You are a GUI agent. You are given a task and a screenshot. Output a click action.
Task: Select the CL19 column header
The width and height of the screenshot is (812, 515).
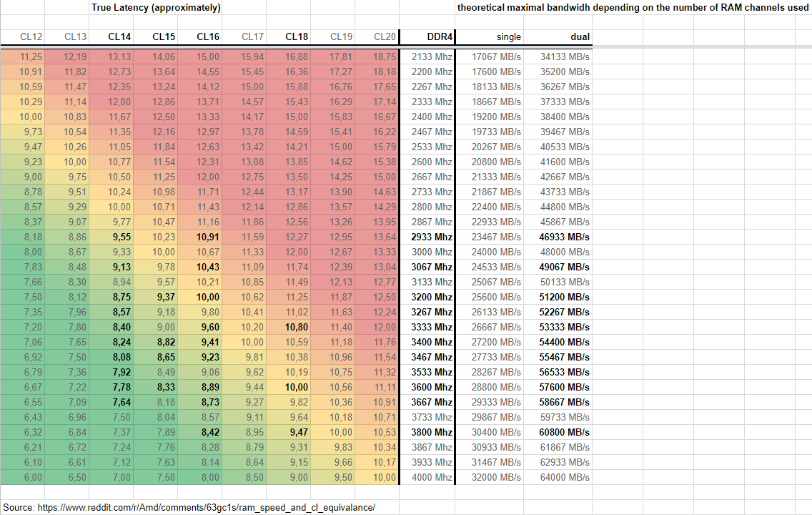333,36
